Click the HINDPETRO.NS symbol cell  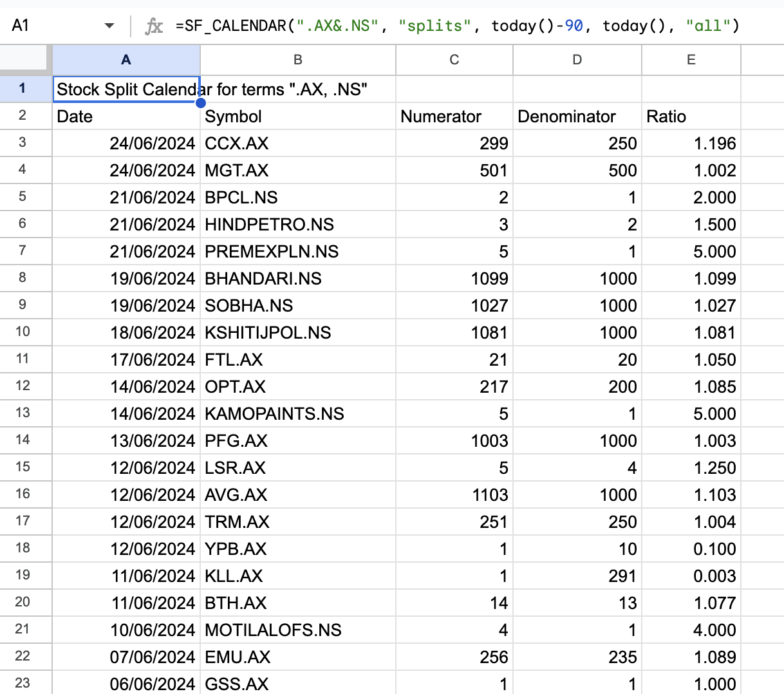tap(298, 225)
